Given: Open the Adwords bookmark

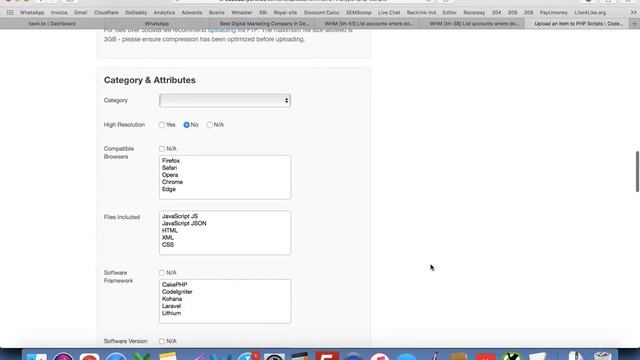Looking at the screenshot, I should (192, 13).
